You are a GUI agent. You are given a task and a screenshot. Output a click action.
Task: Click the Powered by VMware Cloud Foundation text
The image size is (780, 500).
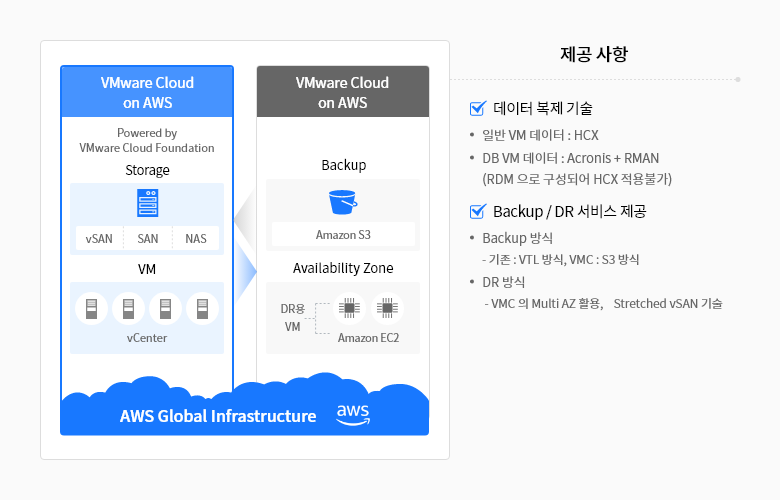(x=147, y=140)
